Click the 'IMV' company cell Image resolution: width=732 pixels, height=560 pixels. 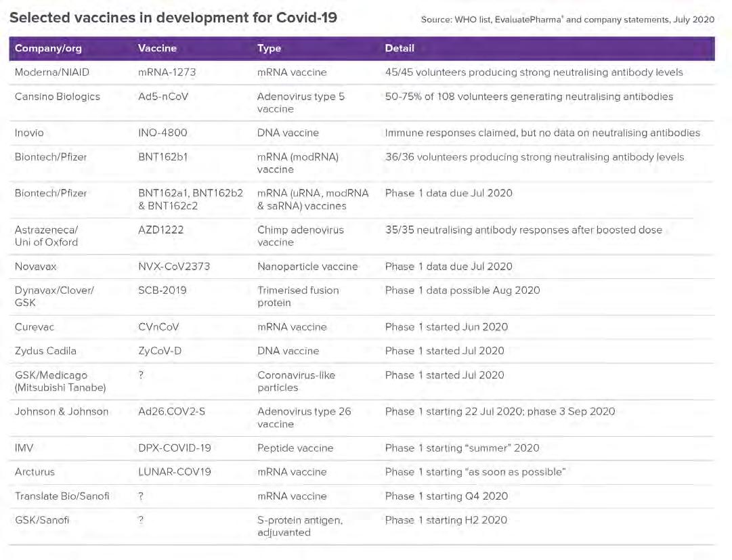[24, 448]
